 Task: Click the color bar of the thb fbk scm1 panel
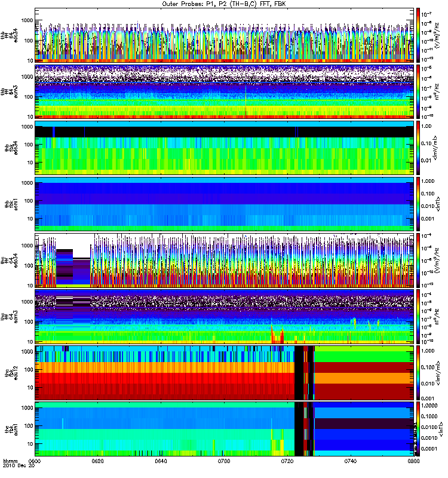(418, 204)
